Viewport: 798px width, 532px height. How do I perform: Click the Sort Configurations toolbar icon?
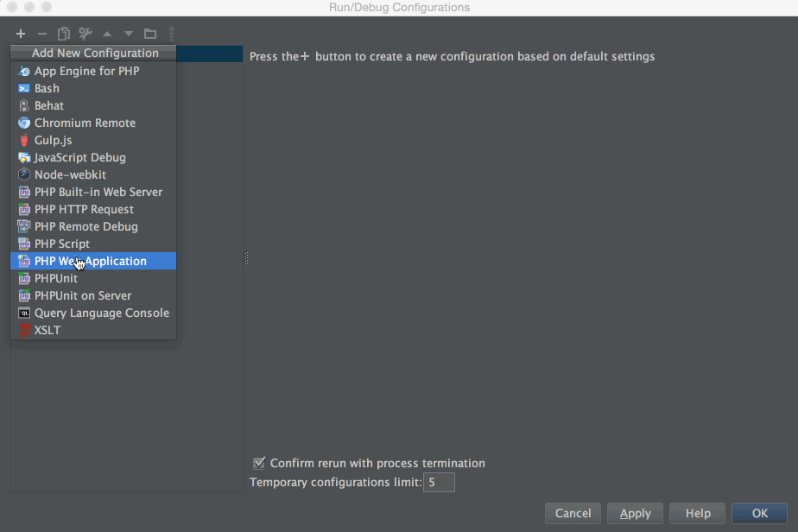[172, 34]
